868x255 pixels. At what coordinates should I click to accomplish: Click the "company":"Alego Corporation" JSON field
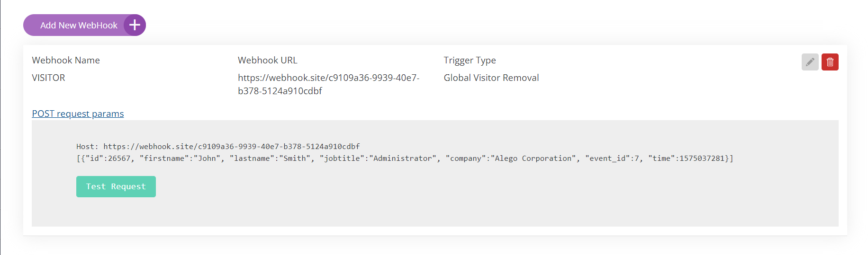[x=511, y=158]
